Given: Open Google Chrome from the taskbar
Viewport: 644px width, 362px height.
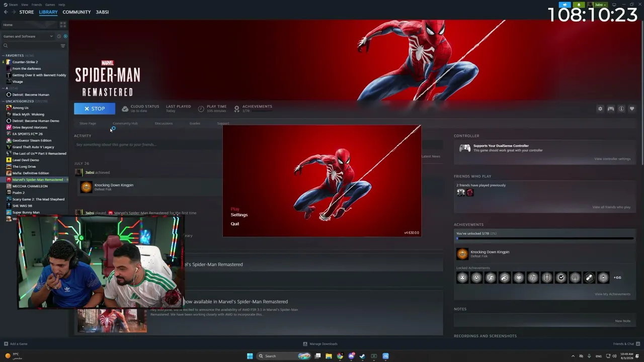Looking at the screenshot, I should point(340,356).
